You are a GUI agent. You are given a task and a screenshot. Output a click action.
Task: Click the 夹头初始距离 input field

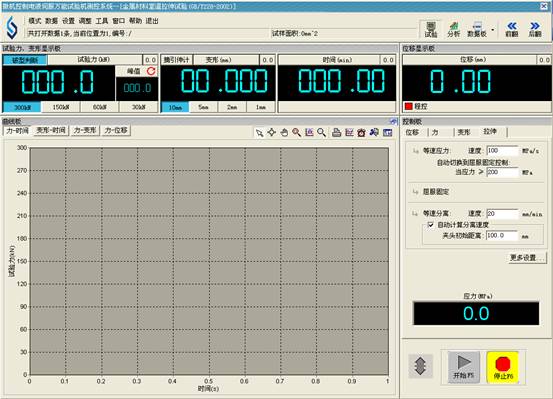[x=502, y=235]
